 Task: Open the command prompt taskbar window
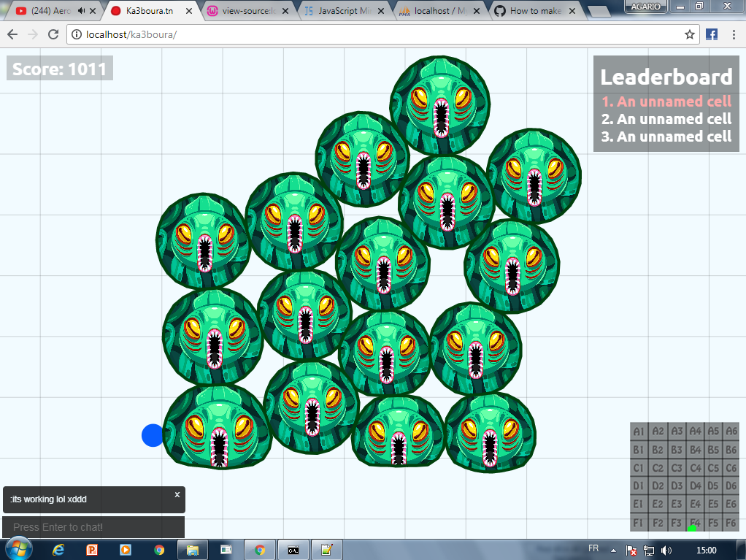coord(293,550)
